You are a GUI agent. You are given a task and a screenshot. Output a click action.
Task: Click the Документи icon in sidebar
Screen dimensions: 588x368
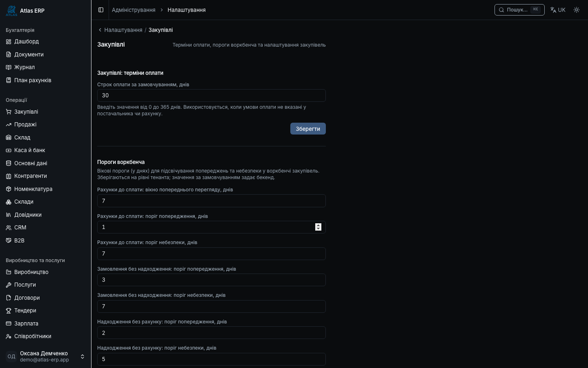(9, 54)
